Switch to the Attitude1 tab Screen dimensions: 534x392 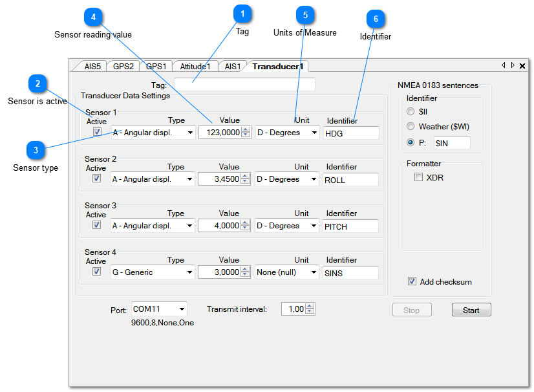tap(195, 66)
